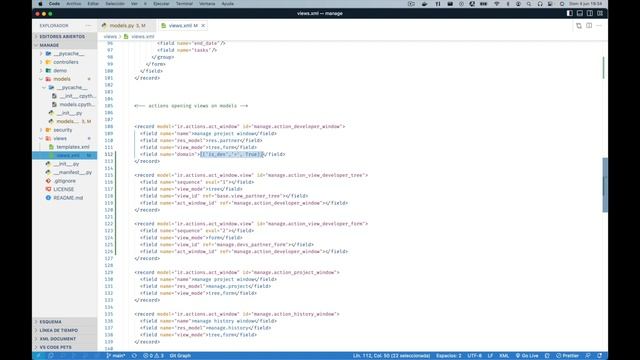The width and height of the screenshot is (640, 360).
Task: Open Archivo menu in menu bar
Action: (x=74, y=4)
